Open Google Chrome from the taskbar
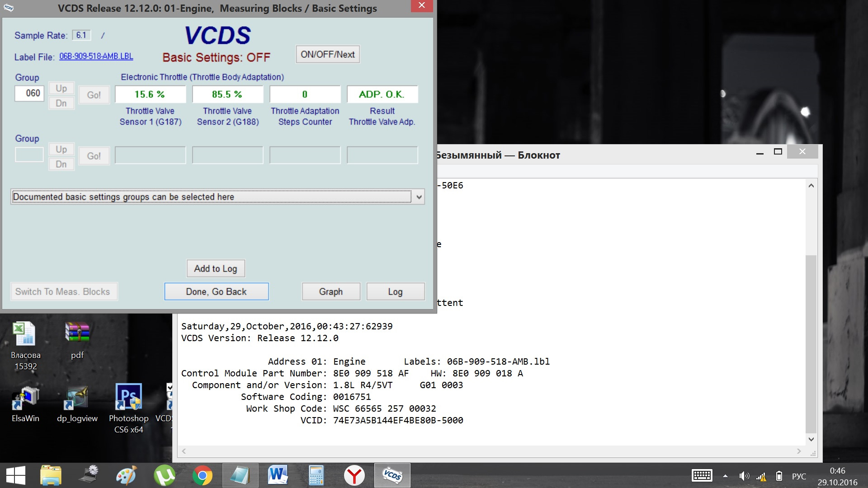The width and height of the screenshot is (868, 488). click(202, 475)
